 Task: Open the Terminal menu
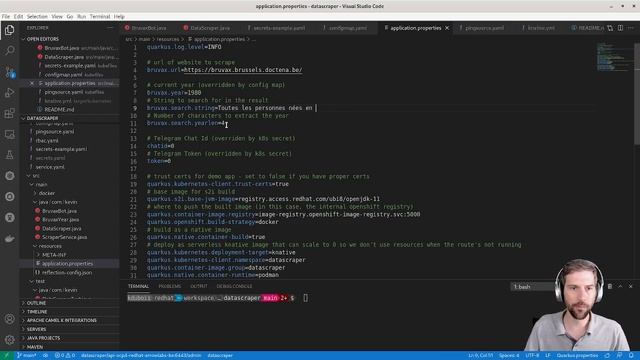tap(100, 17)
